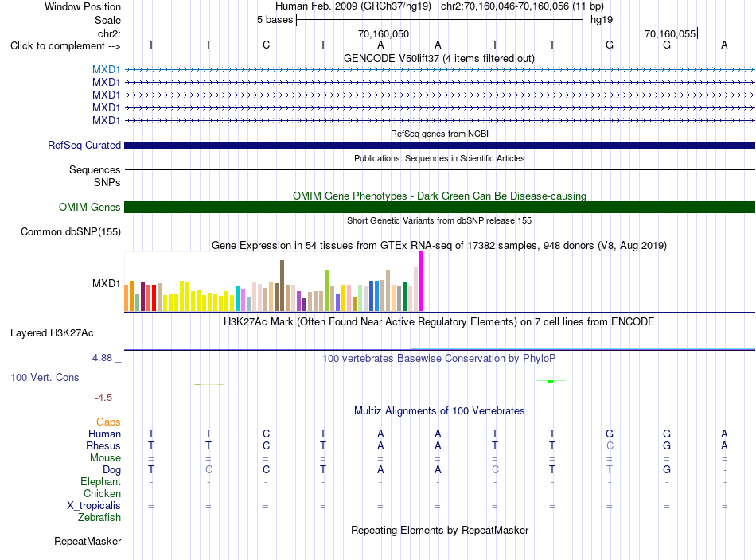756x560 pixels.
Task: Click the X_tropicalis species label
Action: click(x=94, y=506)
